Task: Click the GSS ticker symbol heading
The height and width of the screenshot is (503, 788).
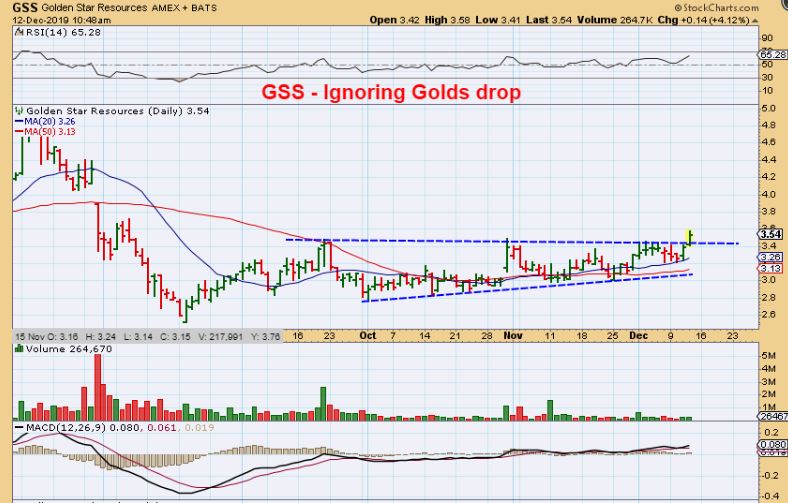Action: pyautogui.click(x=25, y=8)
